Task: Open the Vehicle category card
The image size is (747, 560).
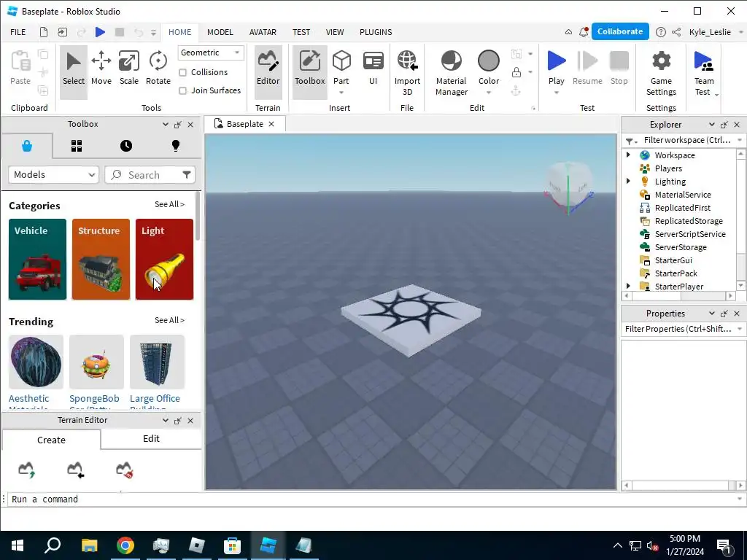Action: coord(38,260)
